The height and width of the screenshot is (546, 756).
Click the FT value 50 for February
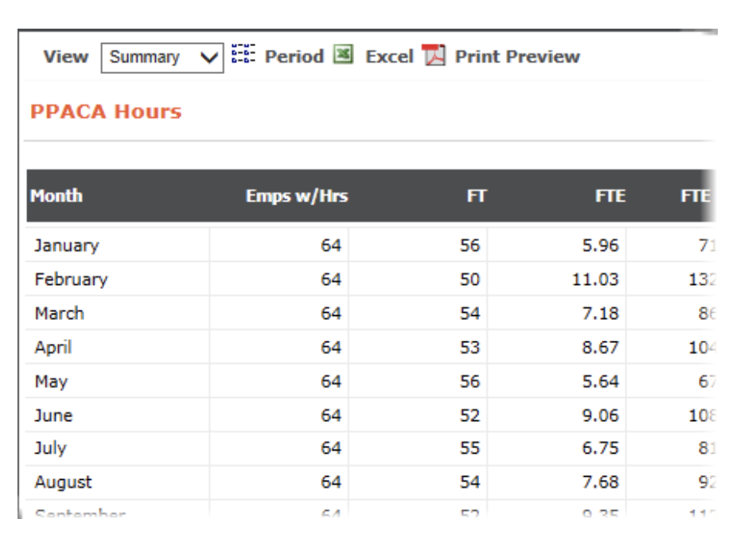coord(470,279)
